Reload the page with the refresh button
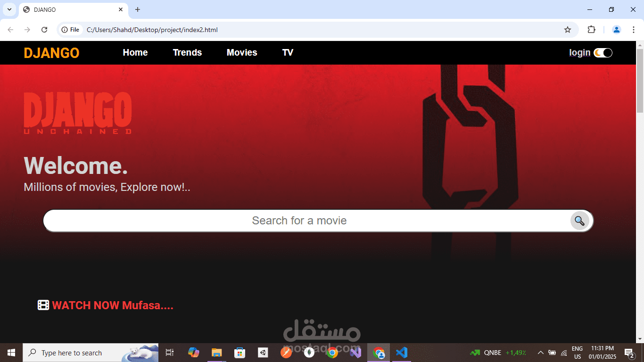The width and height of the screenshot is (644, 362). 44,30
